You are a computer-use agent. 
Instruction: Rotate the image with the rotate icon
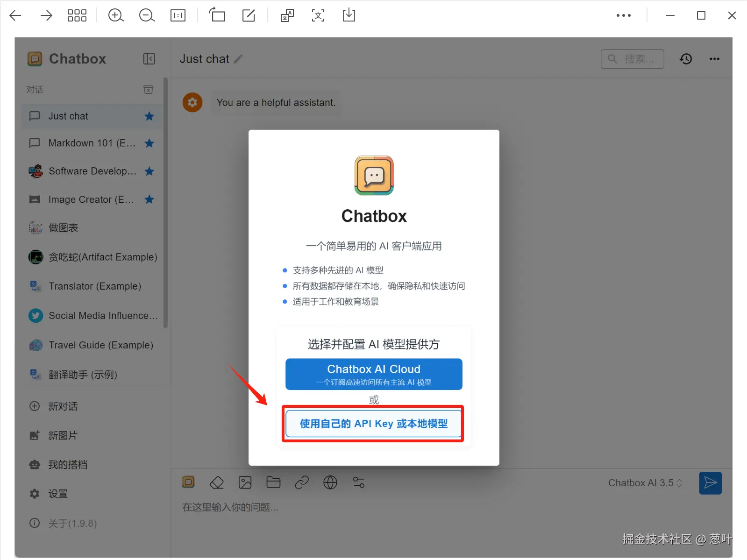click(x=217, y=15)
